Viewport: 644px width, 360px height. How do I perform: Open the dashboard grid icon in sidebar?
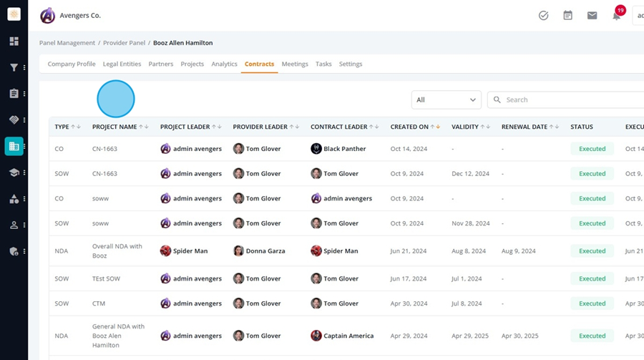pyautogui.click(x=14, y=41)
